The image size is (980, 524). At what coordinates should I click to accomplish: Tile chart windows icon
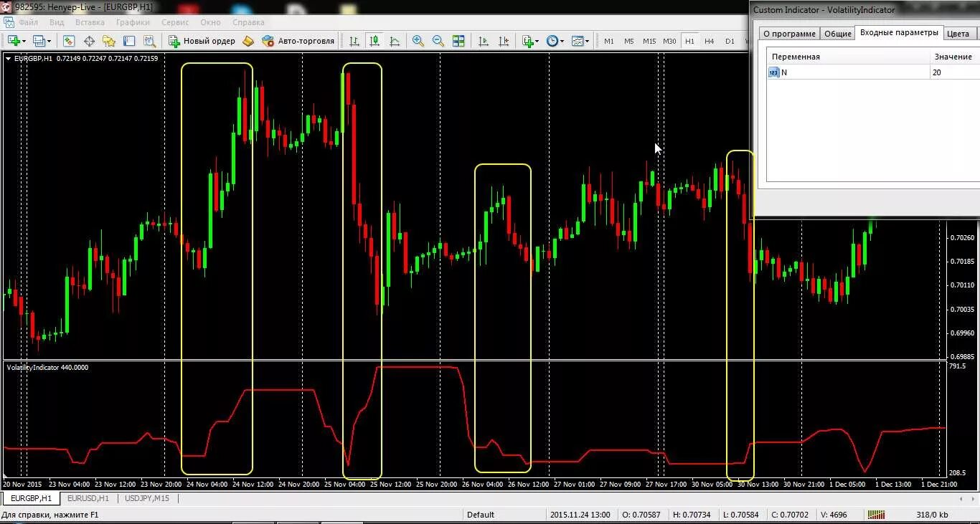point(458,41)
